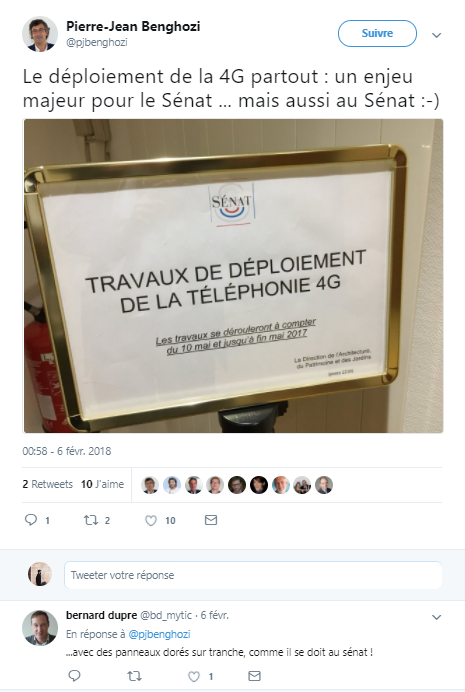Open bernard dupre's profile avatar
Screen dimensions: 465x692
tap(40, 628)
